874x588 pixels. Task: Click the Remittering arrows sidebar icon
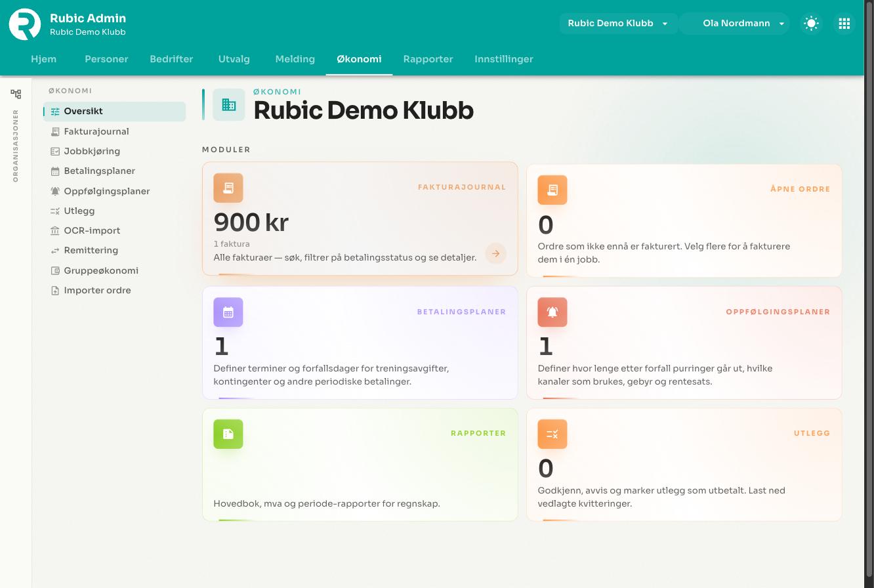point(55,251)
